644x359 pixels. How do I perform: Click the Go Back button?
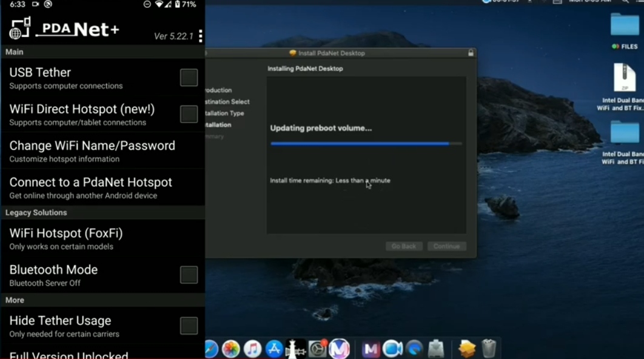click(x=404, y=246)
